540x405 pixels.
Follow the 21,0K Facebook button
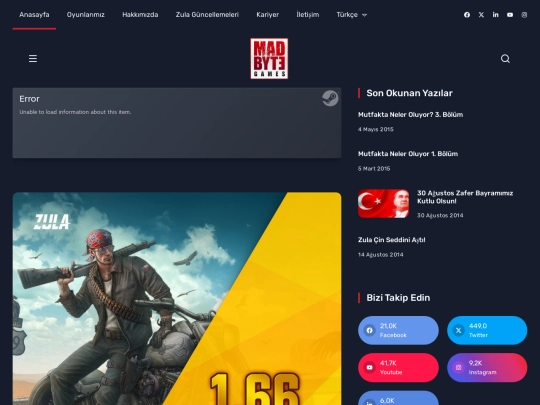pyautogui.click(x=398, y=330)
